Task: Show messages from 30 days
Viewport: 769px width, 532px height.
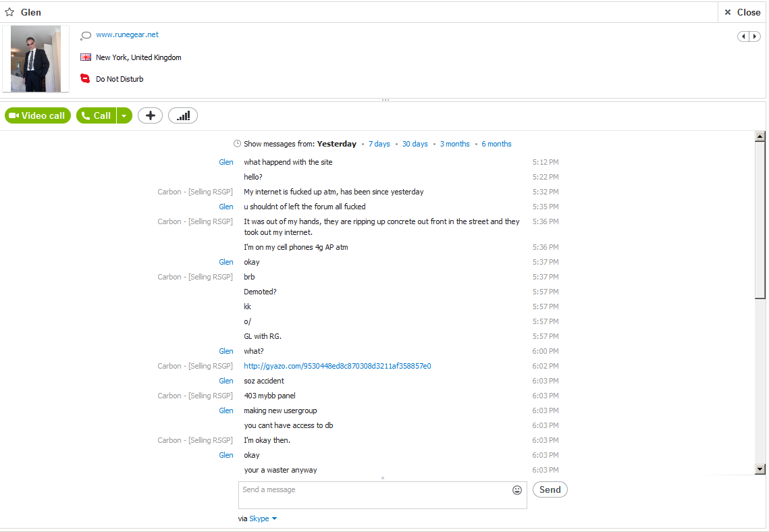Action: click(x=415, y=144)
